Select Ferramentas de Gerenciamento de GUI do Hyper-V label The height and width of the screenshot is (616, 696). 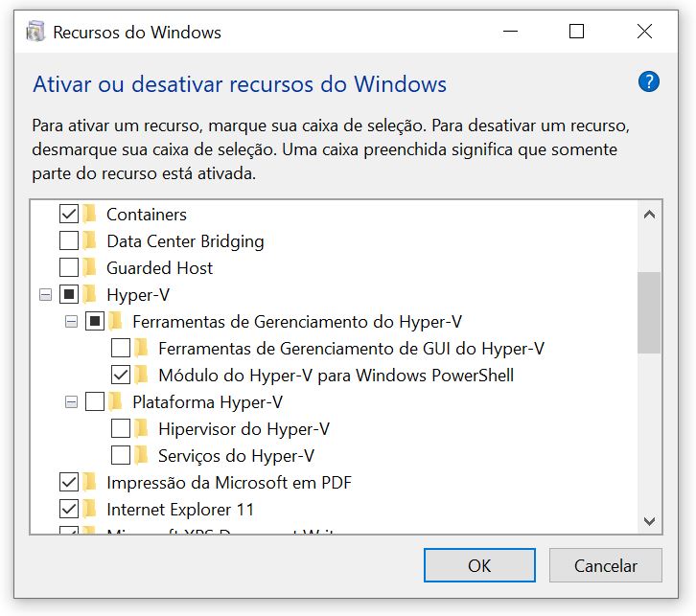[351, 349]
